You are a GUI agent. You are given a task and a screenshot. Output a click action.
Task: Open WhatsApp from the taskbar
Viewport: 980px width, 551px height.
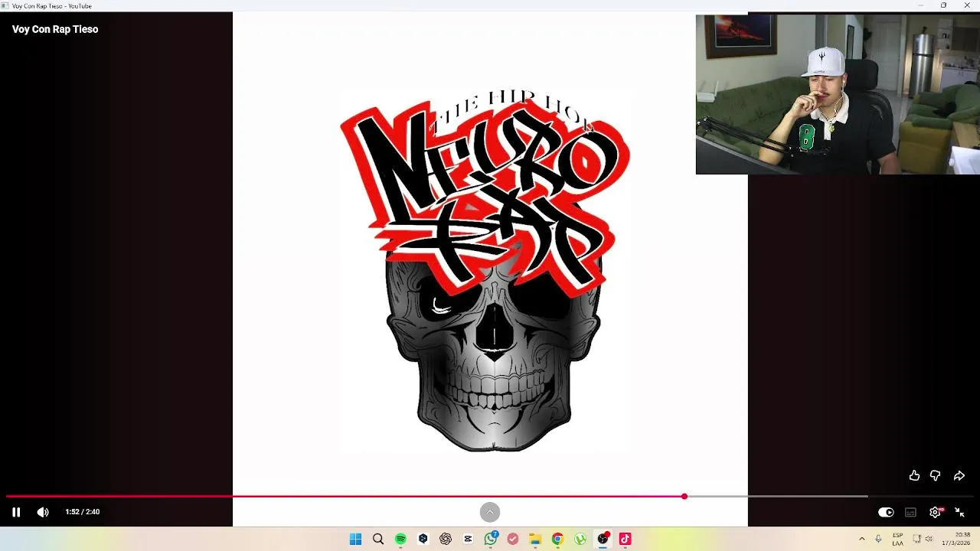pyautogui.click(x=491, y=540)
